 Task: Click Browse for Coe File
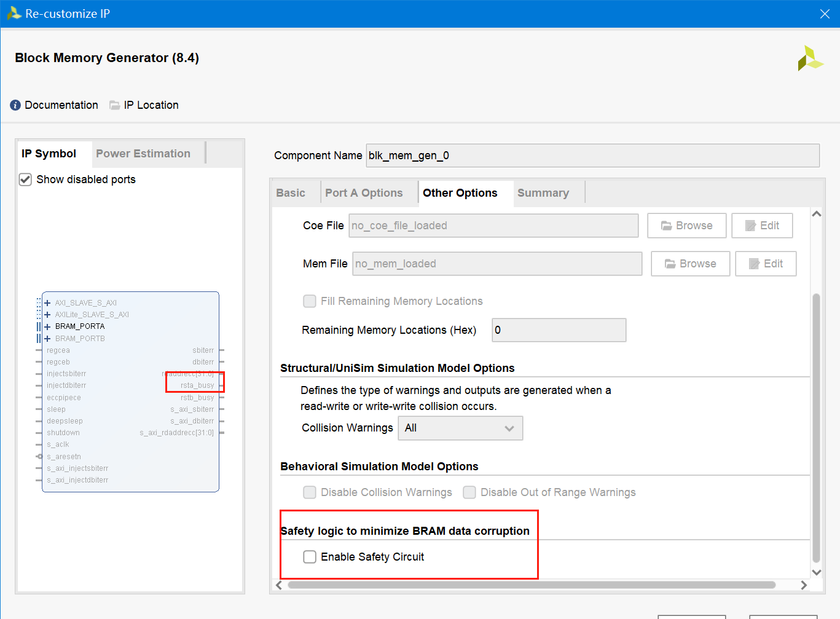(x=687, y=226)
